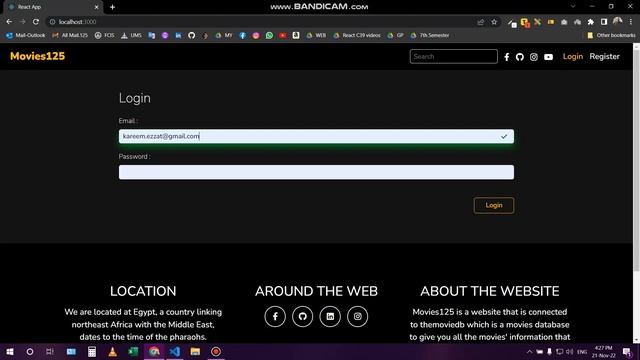640x360 pixels.
Task: Go to Movies125 home logo
Action: point(38,56)
